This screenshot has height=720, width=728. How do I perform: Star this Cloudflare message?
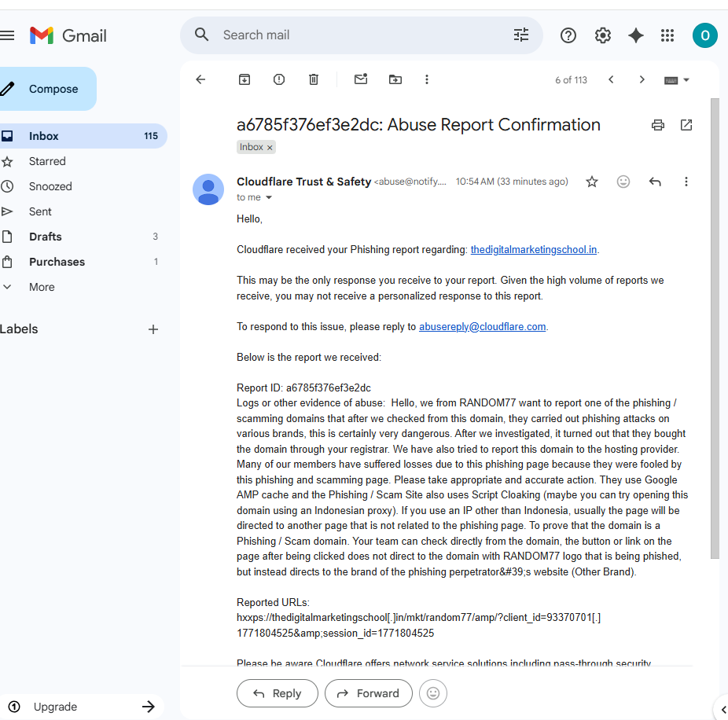[591, 182]
